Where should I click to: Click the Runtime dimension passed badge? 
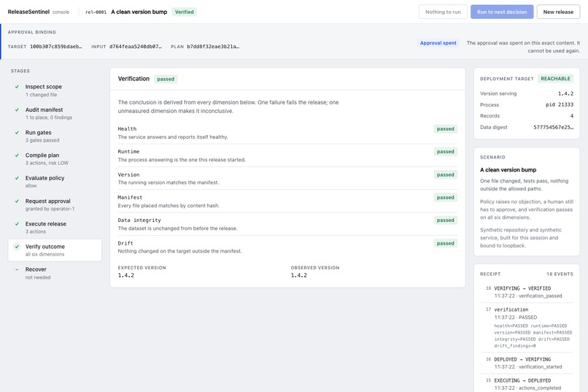(446, 152)
